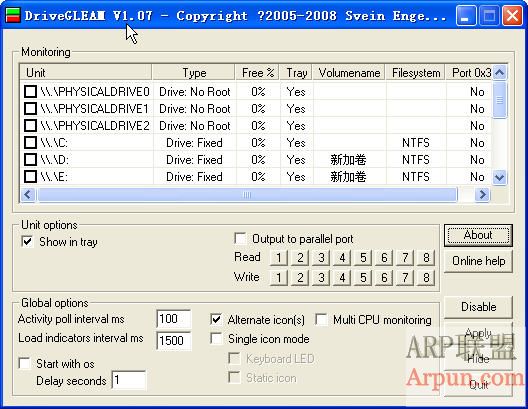Click the Filesystem column header
Screen dimensions: 528x409
click(416, 73)
